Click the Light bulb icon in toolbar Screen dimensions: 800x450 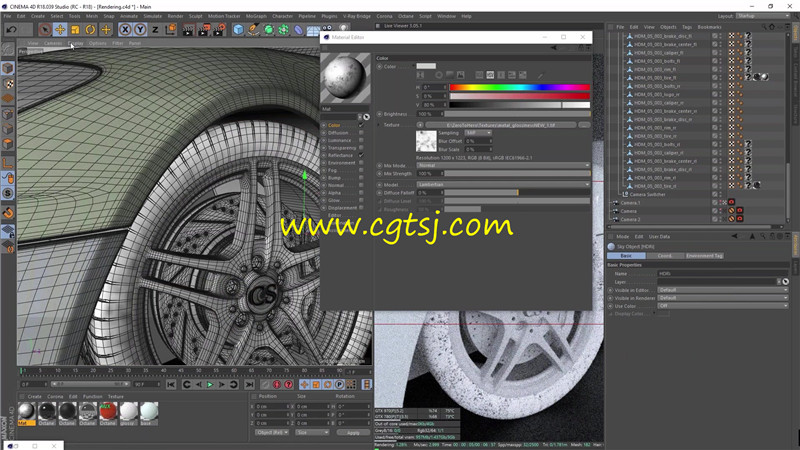pyautogui.click(x=344, y=28)
